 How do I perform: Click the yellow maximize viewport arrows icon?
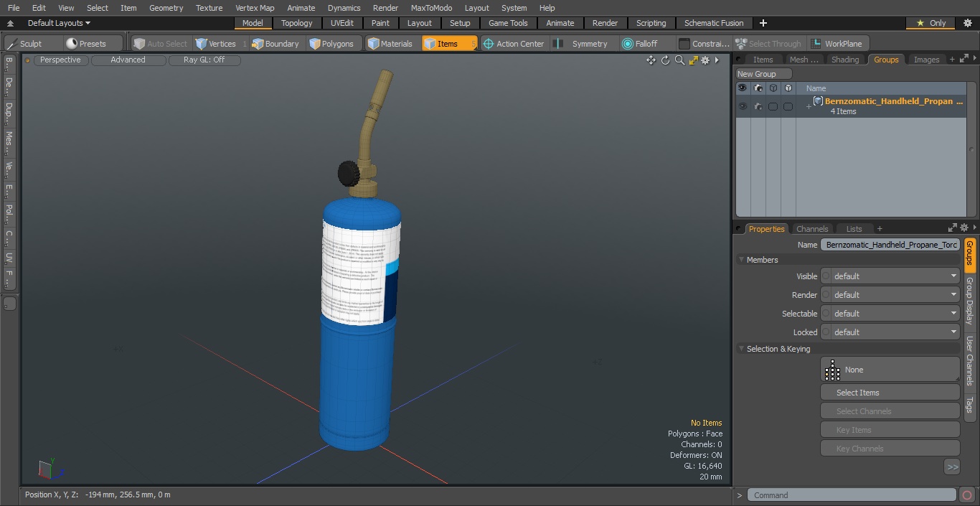pyautogui.click(x=693, y=60)
